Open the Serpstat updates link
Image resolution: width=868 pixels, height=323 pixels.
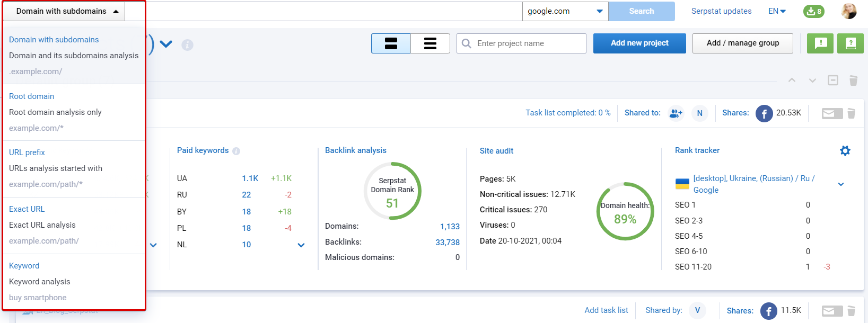pos(721,11)
